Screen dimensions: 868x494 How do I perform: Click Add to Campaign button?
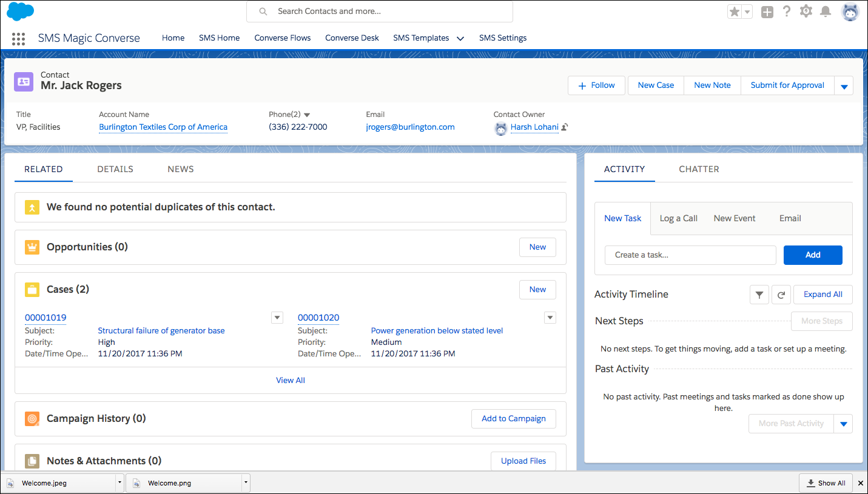[514, 419]
